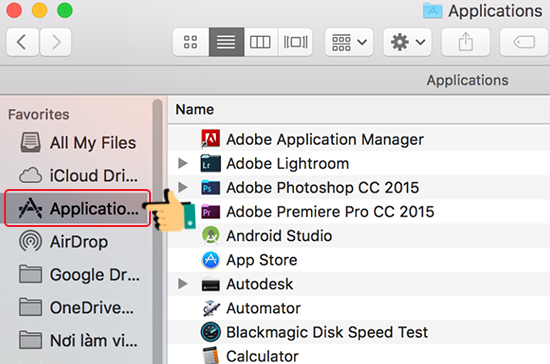
Task: Switch to icon view
Action: [191, 42]
